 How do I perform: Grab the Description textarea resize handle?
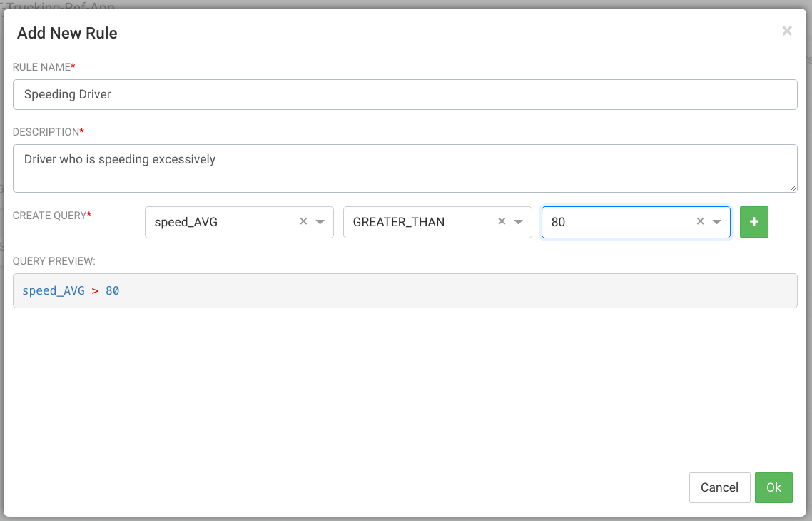pos(793,188)
